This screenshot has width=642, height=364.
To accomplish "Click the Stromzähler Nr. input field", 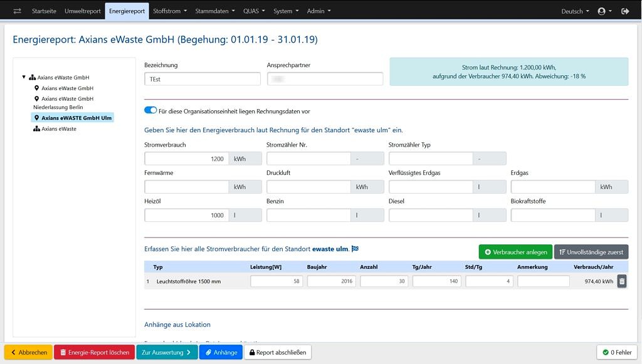I will (x=308, y=159).
